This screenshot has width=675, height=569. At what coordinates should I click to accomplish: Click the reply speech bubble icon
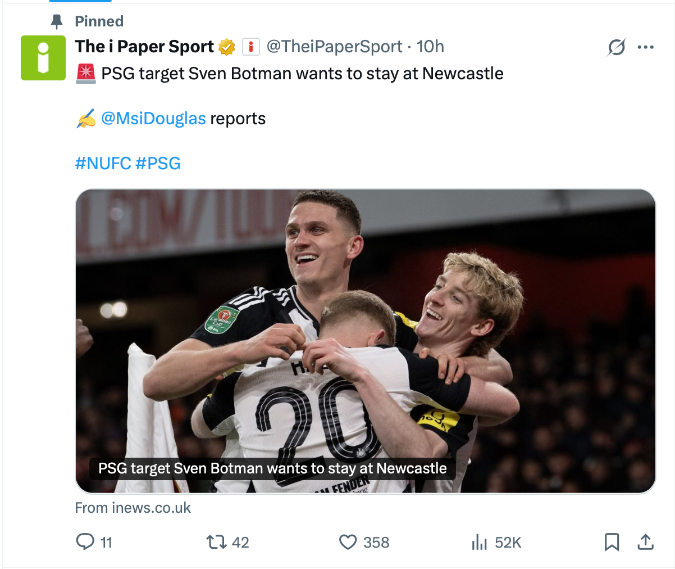pos(85,542)
